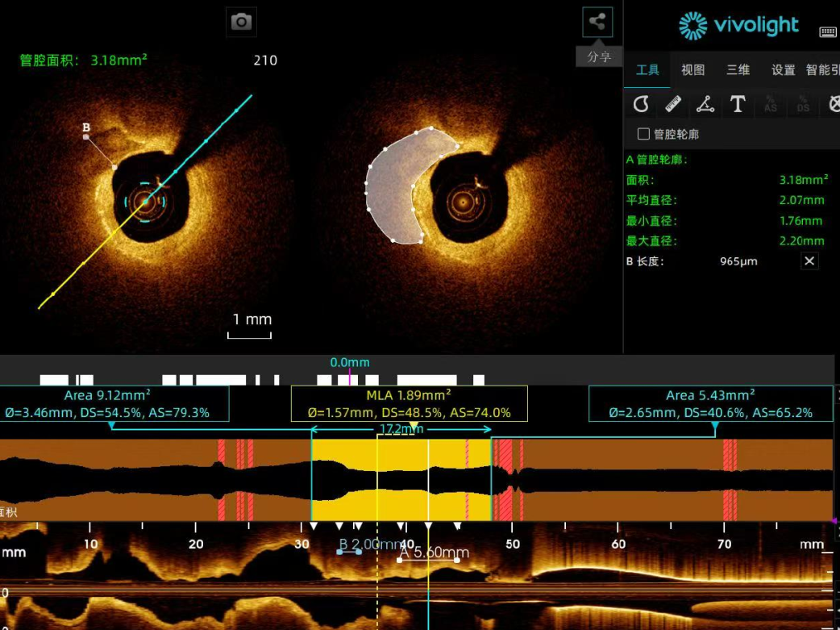The image size is (840, 630).
Task: Select the ruler length measurement tool
Action: [673, 103]
